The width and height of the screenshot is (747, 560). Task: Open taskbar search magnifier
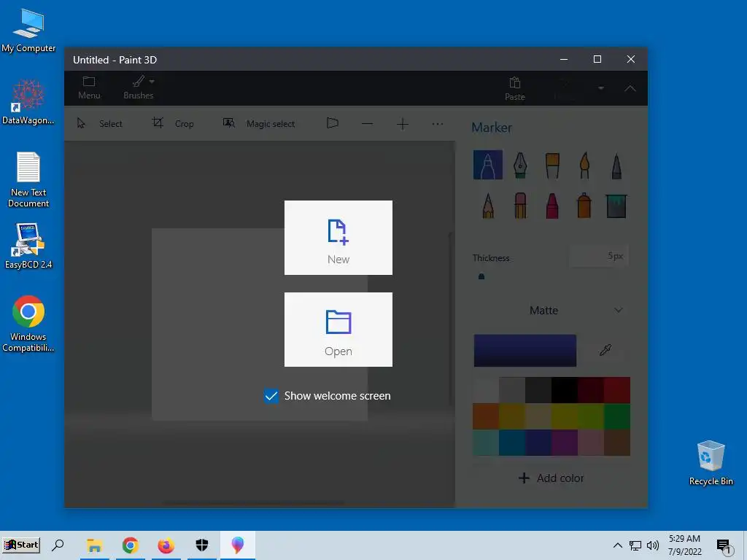(58, 545)
